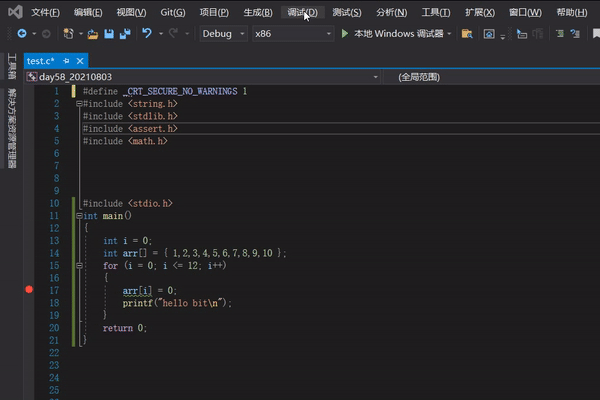
Task: Open the 项目(P) menu
Action: 214,13
